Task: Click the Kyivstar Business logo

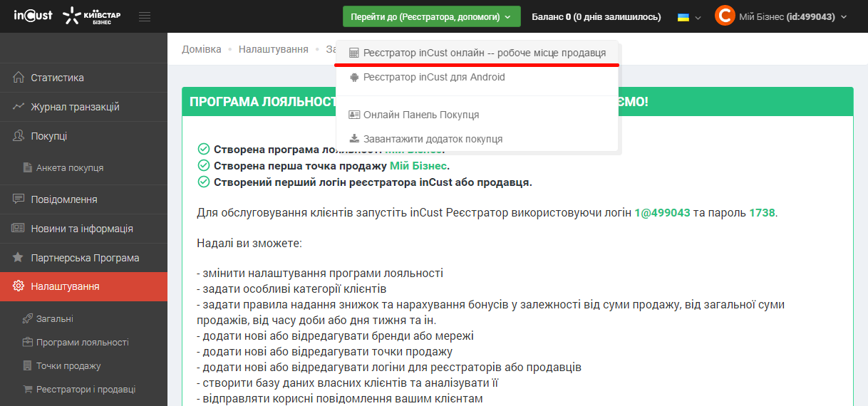Action: tap(92, 16)
